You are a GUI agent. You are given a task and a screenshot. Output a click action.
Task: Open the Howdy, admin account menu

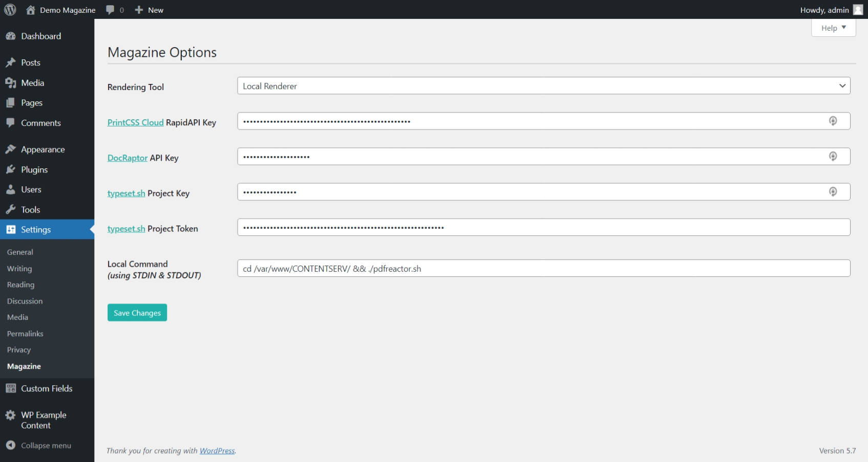(824, 9)
